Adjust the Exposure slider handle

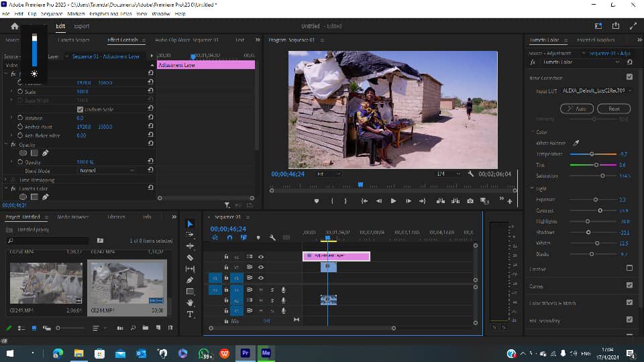tap(596, 200)
